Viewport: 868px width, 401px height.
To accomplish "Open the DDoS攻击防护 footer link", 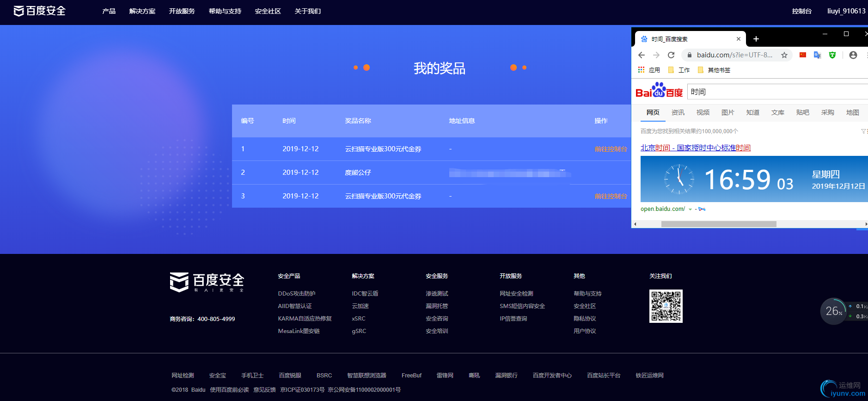I will coord(297,294).
